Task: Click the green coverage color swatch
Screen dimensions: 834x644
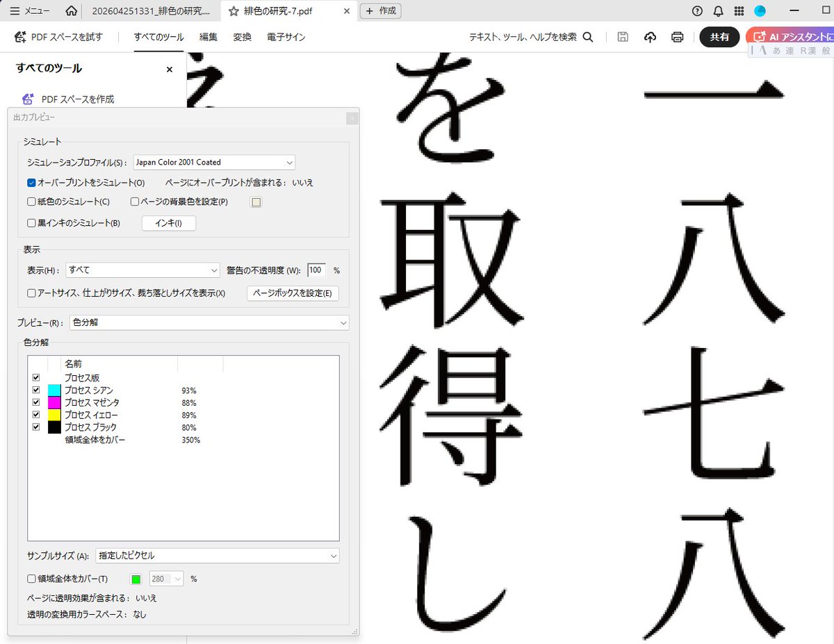Action: point(136,578)
